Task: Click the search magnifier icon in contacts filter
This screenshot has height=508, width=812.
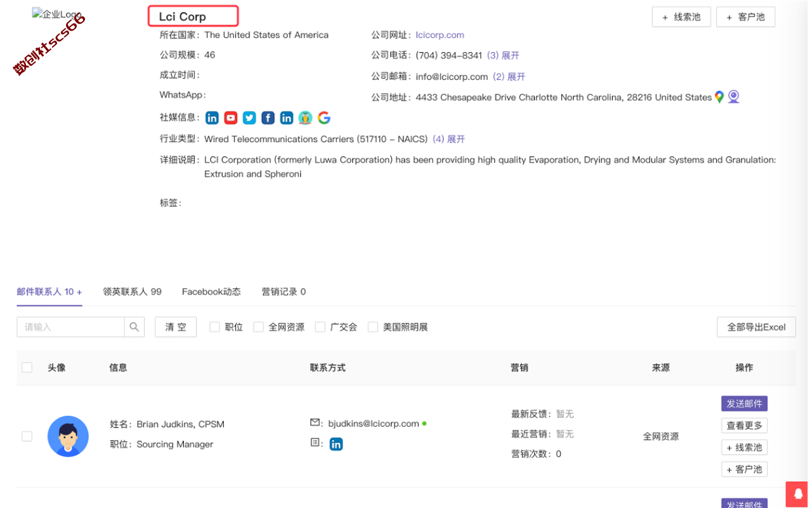Action: click(134, 327)
